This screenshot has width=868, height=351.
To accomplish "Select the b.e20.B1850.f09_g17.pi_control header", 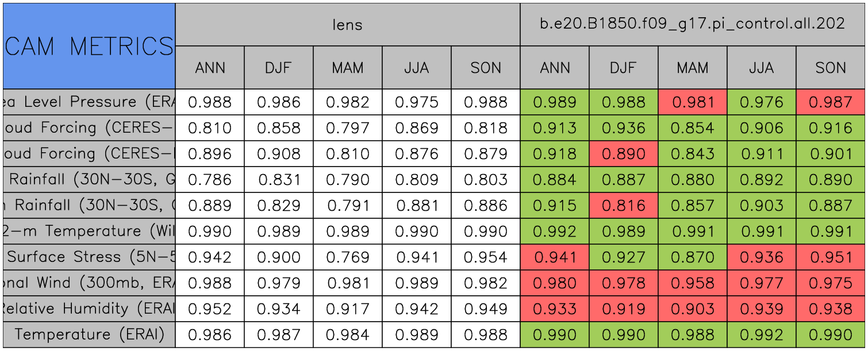I will (692, 25).
